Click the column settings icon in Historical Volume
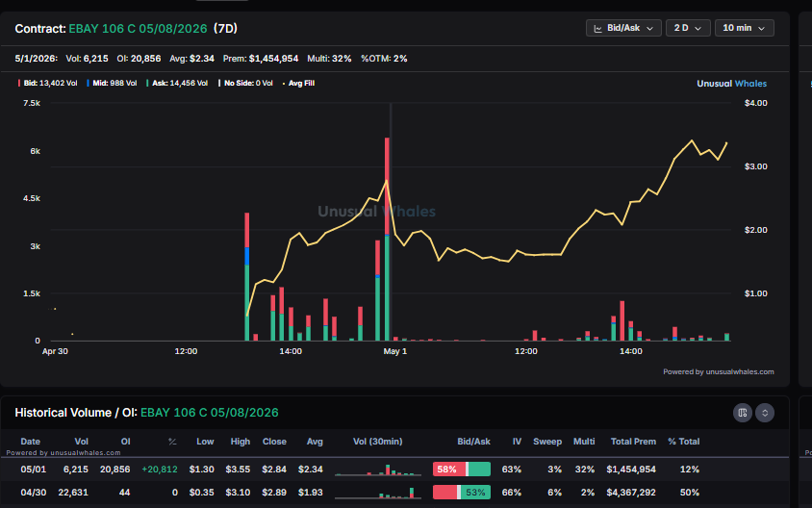Screen dimensions: 812x508 point(743,413)
